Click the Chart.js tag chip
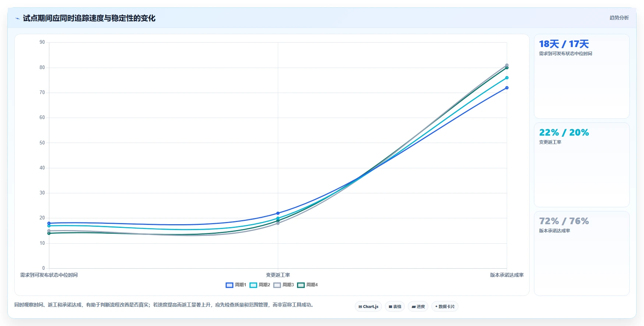644x326 pixels. coord(368,307)
